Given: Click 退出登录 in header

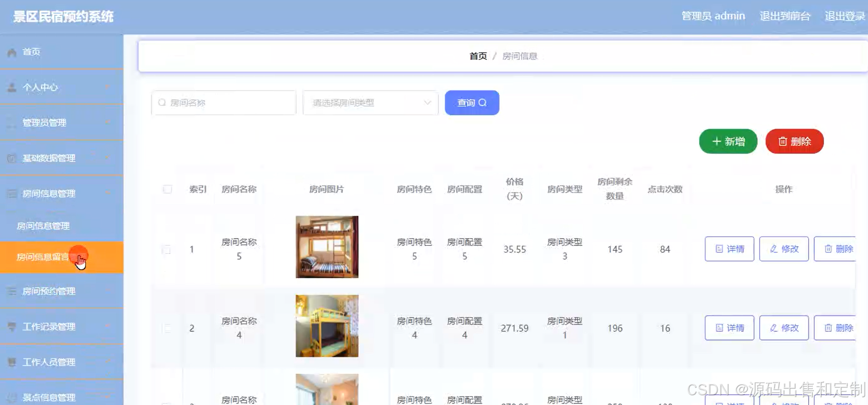Looking at the screenshot, I should (x=845, y=16).
